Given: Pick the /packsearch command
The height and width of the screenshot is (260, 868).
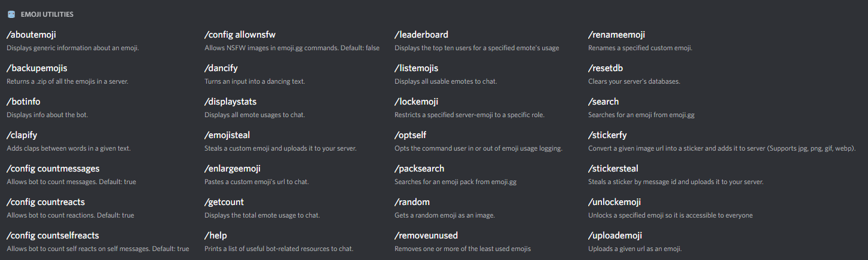Looking at the screenshot, I should click(x=419, y=169).
